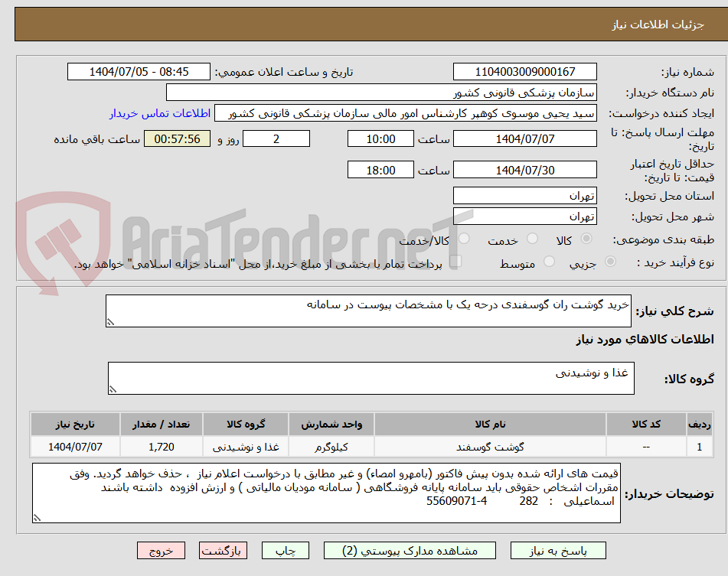Click the استان محل تحویل field

click(524, 196)
